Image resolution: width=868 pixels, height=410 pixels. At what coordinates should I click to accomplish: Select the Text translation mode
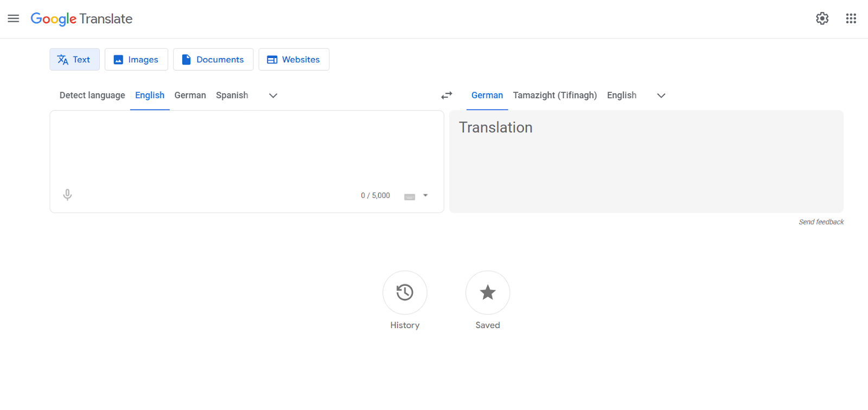tap(74, 60)
